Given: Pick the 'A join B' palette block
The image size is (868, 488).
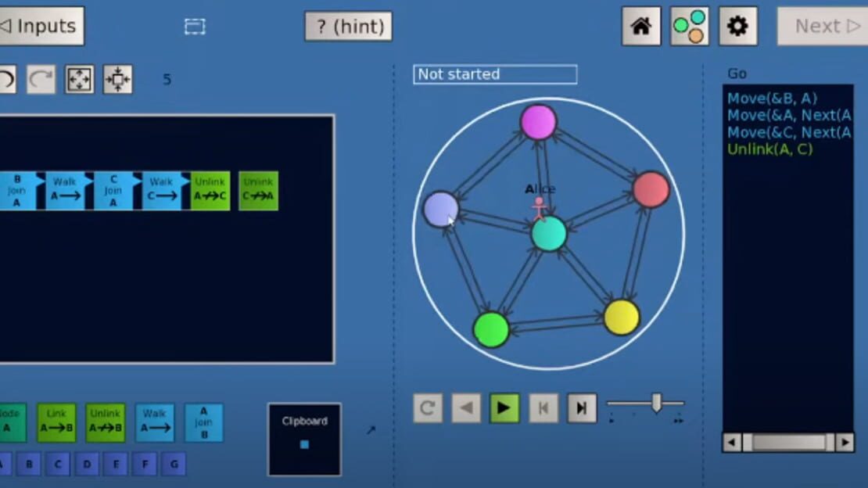Looking at the screenshot, I should [204, 422].
